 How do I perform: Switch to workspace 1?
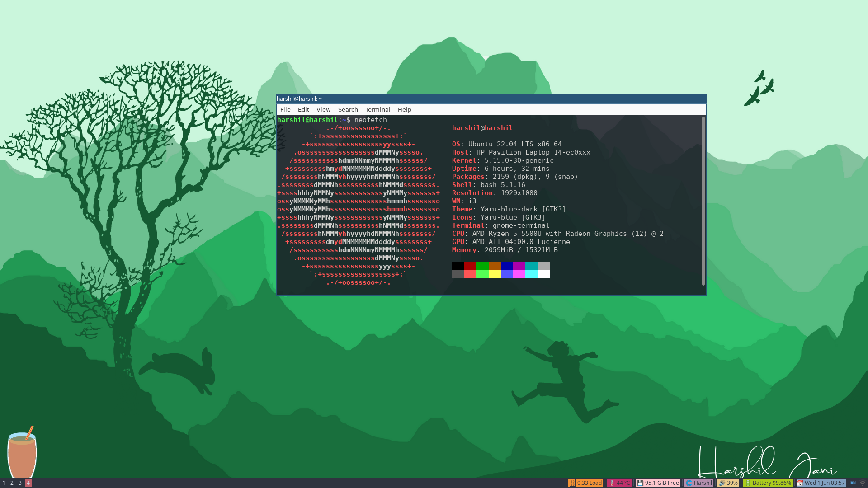click(x=4, y=483)
